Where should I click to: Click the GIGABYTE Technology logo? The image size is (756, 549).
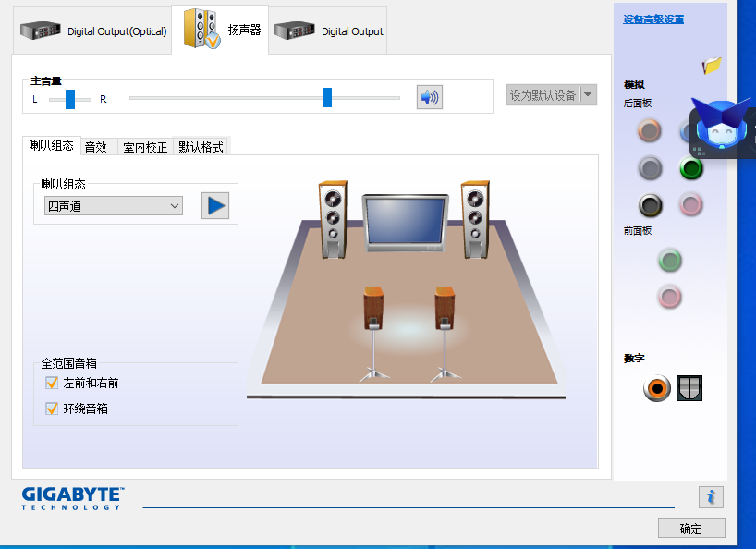73,498
